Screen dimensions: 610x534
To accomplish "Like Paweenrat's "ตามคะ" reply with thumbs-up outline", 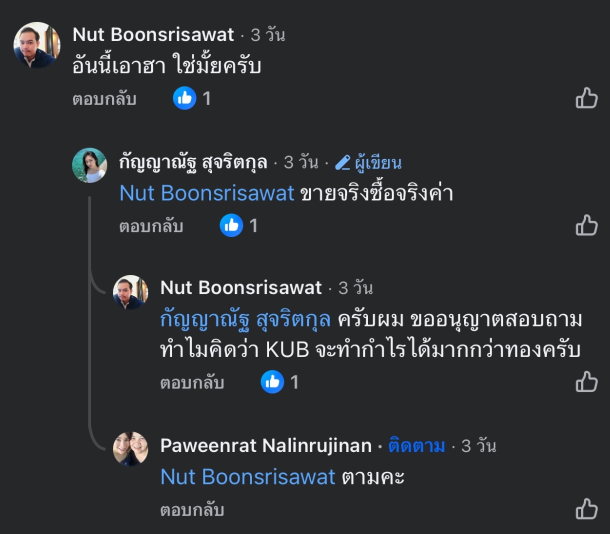I will pyautogui.click(x=586, y=510).
